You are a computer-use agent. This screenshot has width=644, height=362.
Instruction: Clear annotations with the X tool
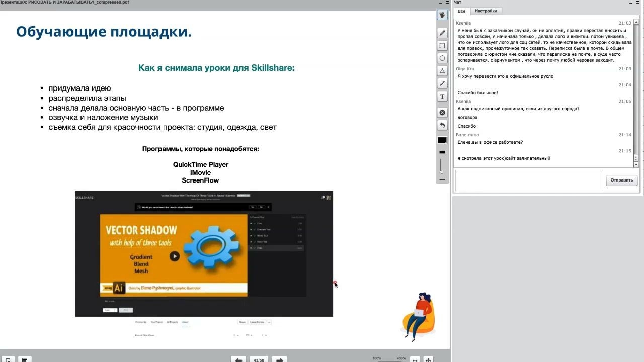[442, 113]
